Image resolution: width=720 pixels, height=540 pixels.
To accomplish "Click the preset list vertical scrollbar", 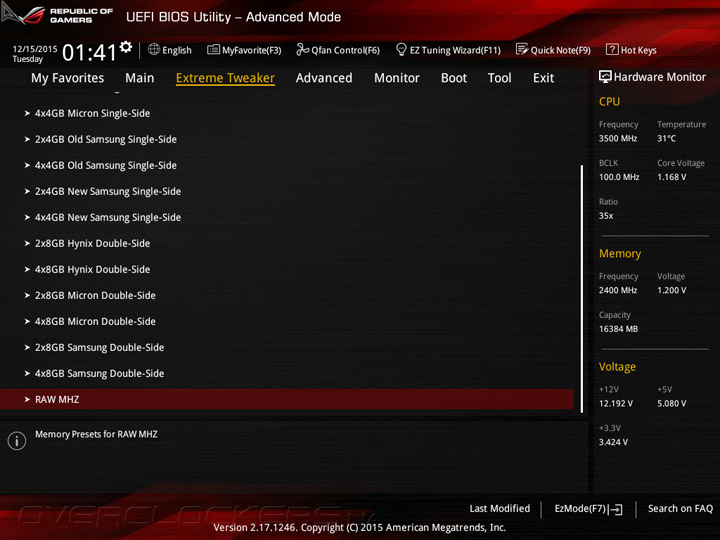I will pos(582,288).
